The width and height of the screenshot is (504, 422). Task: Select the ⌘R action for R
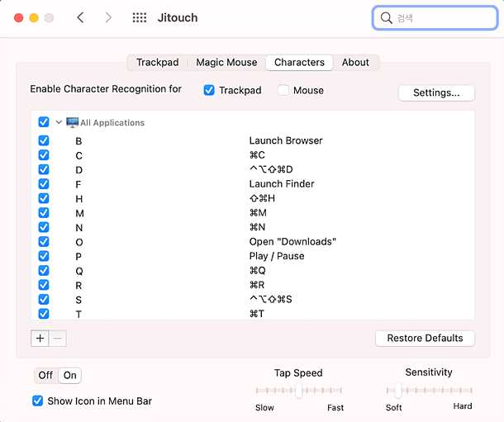pos(257,285)
